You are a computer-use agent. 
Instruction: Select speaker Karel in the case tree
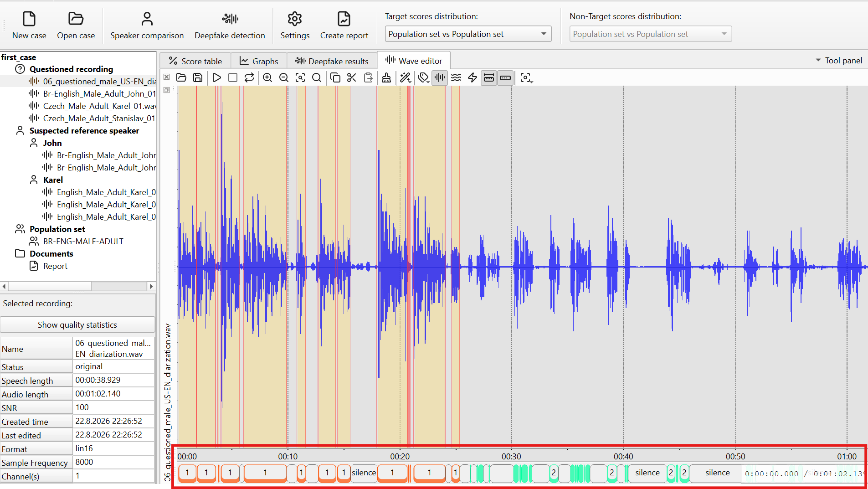tap(53, 180)
